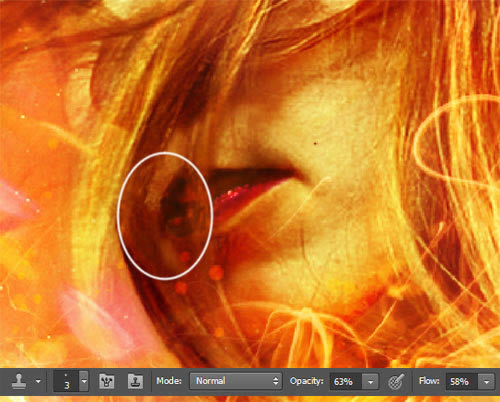Viewport: 500px width, 402px height.
Task: Select the Clone Stamp tool preset icon
Action: tap(19, 381)
